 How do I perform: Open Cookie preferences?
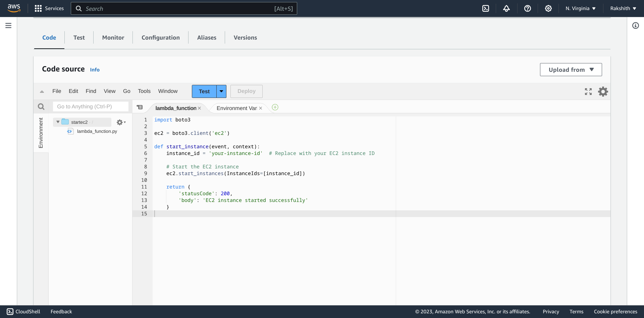coord(615,312)
